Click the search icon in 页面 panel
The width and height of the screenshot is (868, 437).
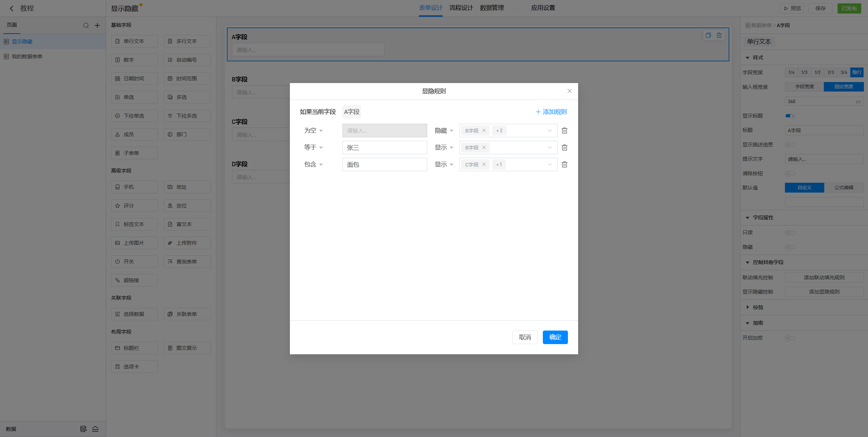[x=86, y=25]
